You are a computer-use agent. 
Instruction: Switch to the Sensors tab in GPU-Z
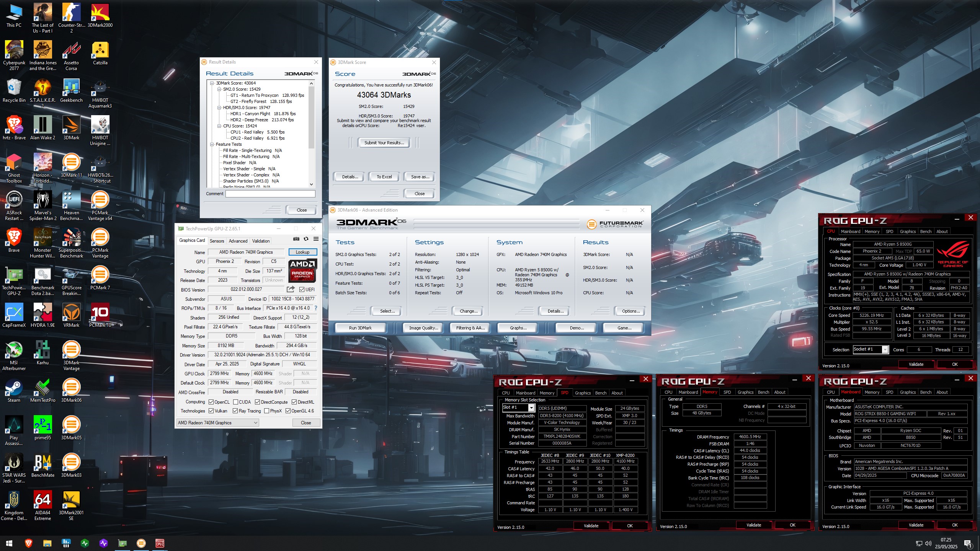coord(217,241)
